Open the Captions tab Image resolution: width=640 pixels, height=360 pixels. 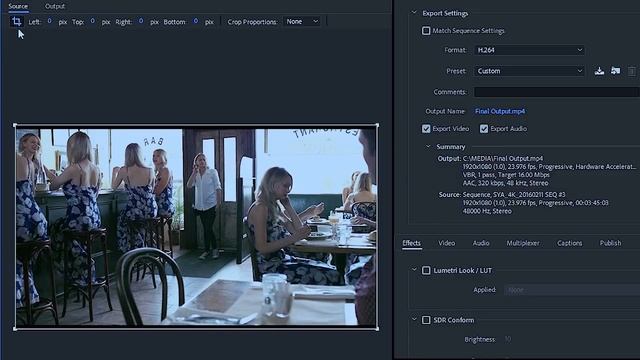[x=569, y=243]
